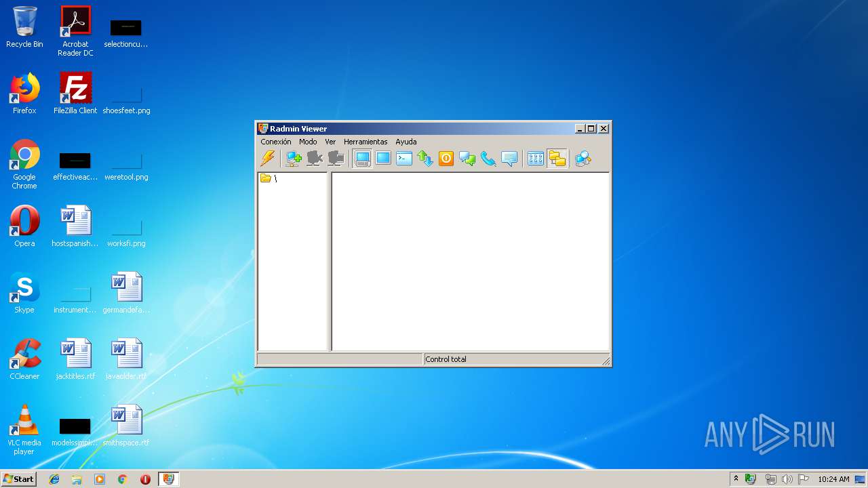Click the window resize grip corner
This screenshot has width=868, height=488.
(x=606, y=361)
